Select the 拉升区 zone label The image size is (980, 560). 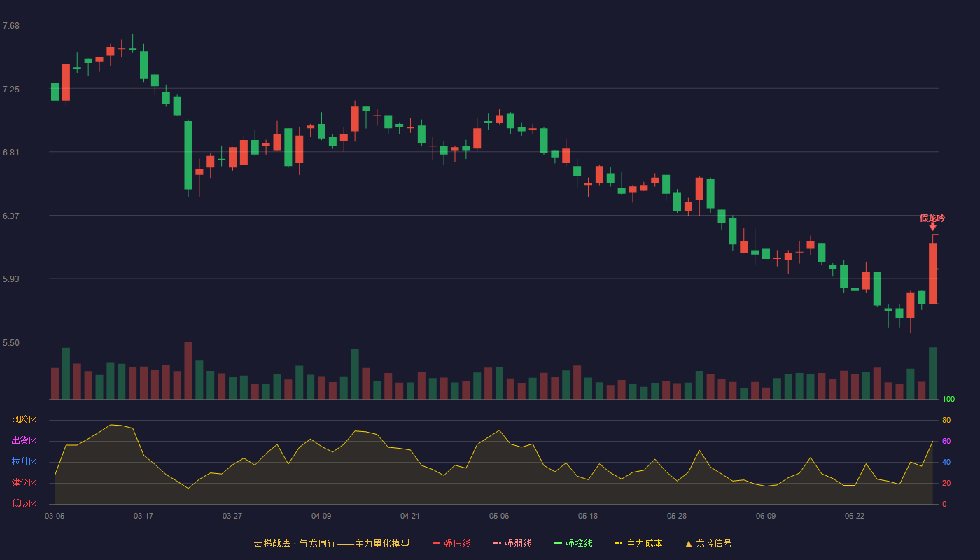click(24, 462)
